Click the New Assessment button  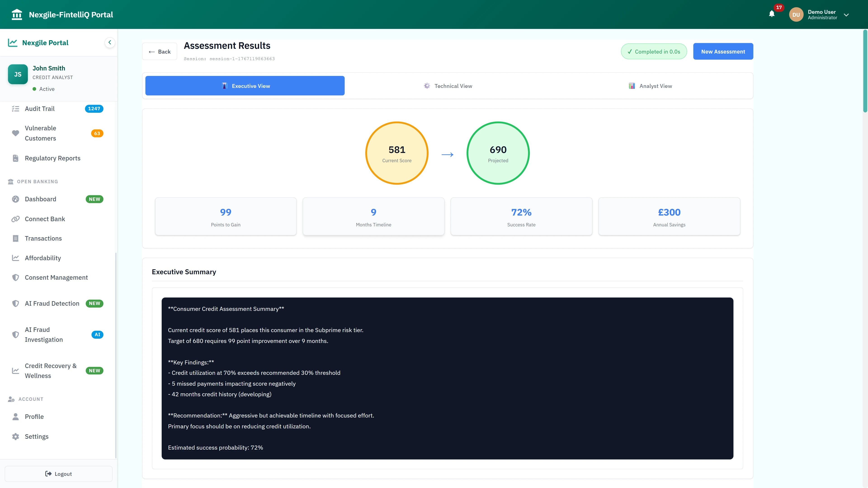[723, 52]
